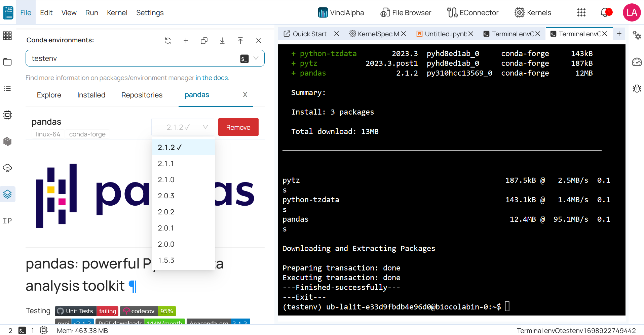644x335 pixels.
Task: Open dashboard grid in left sidebar
Action: tap(7, 36)
